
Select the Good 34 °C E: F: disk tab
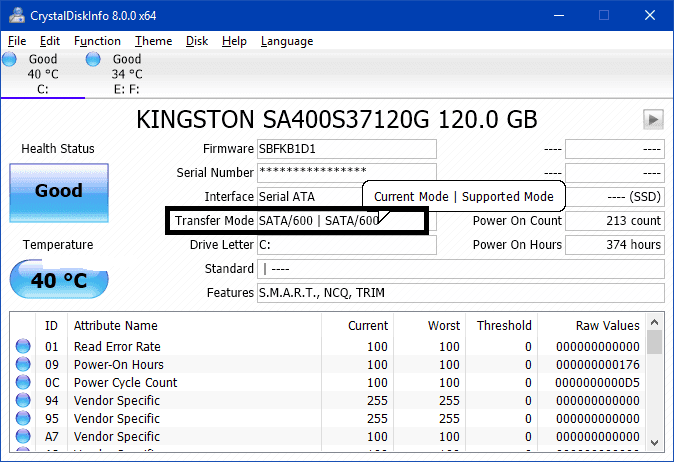(x=127, y=74)
